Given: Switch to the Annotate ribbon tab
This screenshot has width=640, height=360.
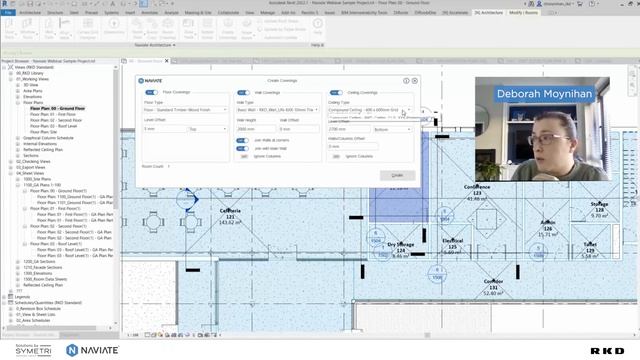Looking at the screenshot, I should click(149, 13).
